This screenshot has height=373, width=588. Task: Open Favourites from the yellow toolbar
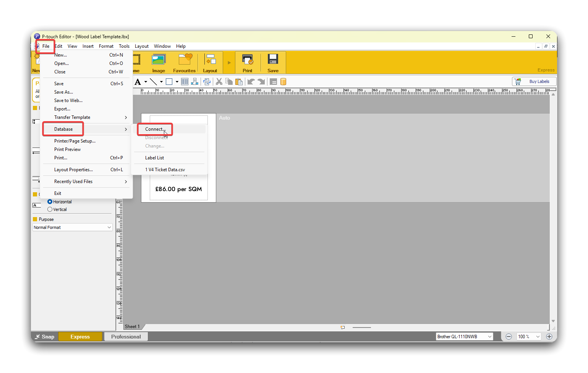pos(184,63)
